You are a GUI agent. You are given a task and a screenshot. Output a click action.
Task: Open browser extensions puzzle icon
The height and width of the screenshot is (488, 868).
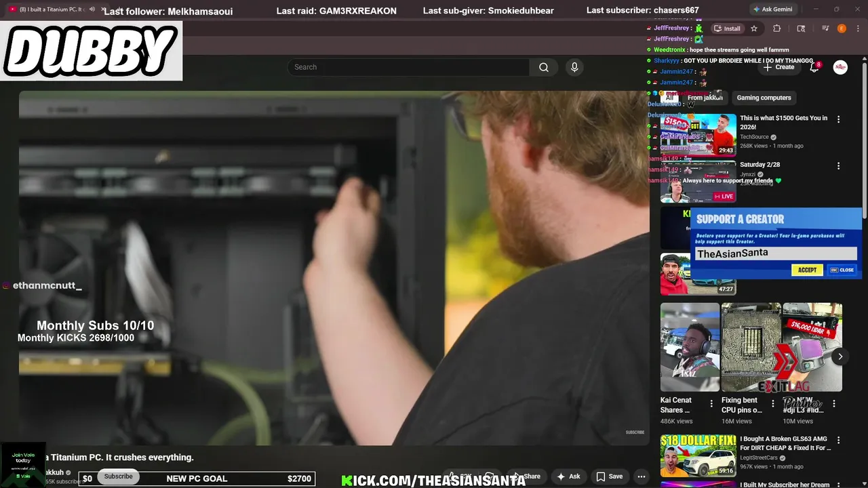coord(777,28)
